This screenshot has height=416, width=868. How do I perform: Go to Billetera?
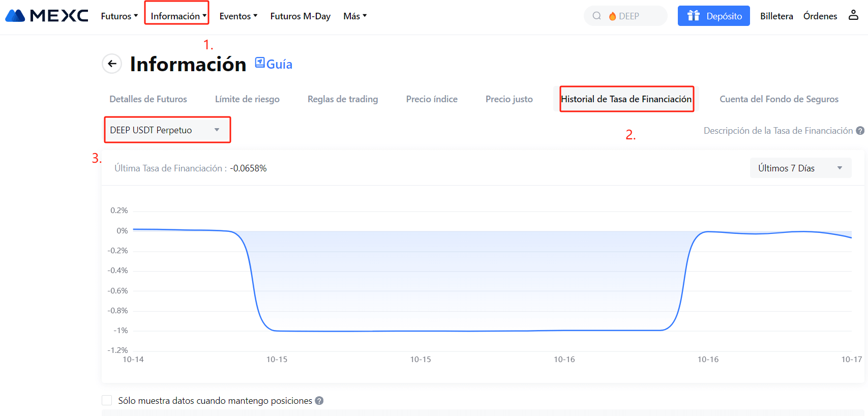pyautogui.click(x=776, y=16)
